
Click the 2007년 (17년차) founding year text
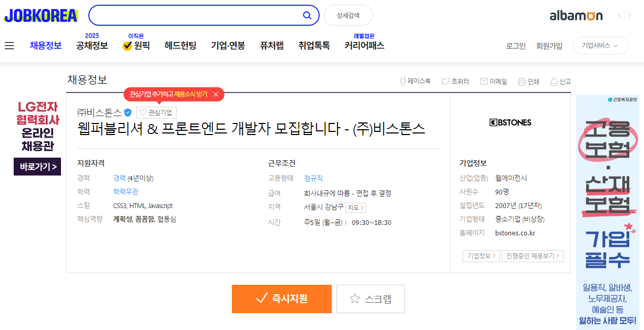coord(518,205)
